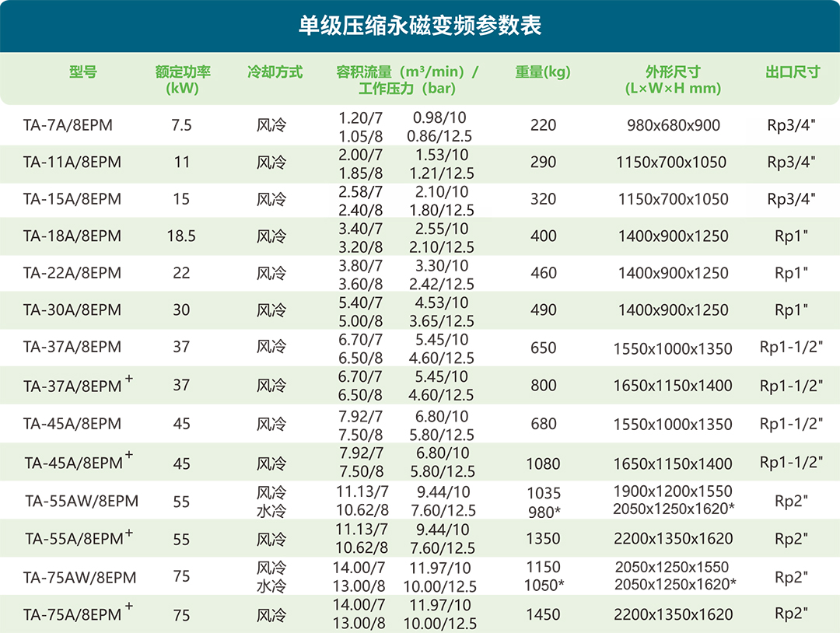Click the 18.5 rated power value
This screenshot has height=633, width=840.
pyautogui.click(x=181, y=236)
